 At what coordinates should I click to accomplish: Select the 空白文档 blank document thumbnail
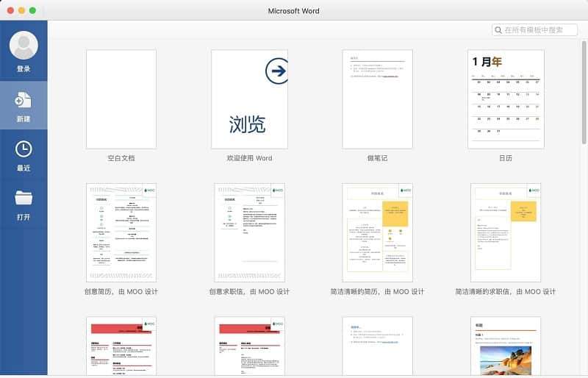click(121, 99)
